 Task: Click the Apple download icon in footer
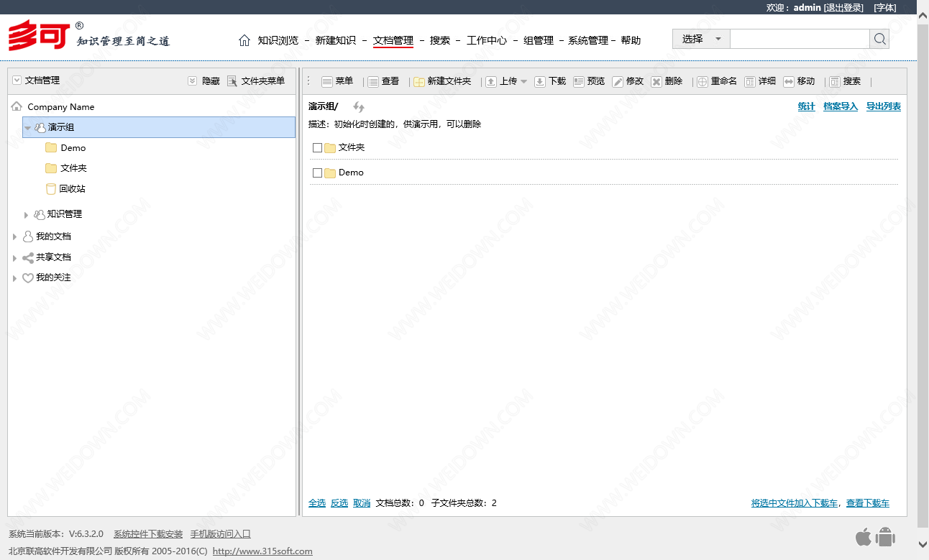pyautogui.click(x=864, y=536)
